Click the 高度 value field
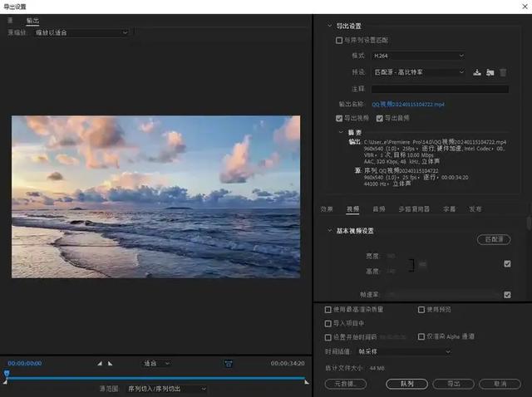532x397 pixels. [391, 272]
